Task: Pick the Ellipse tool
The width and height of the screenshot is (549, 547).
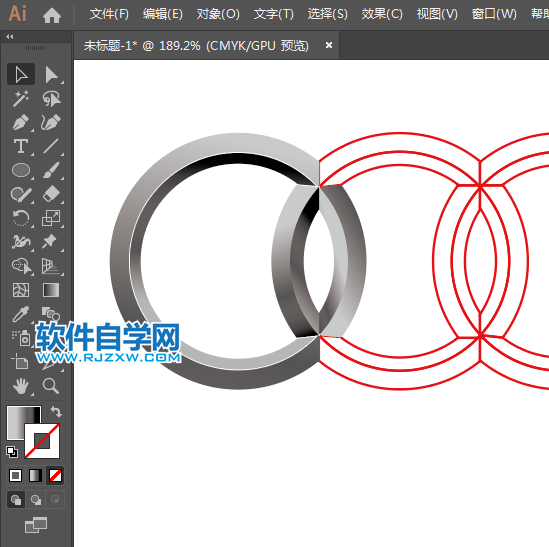Action: coord(21,170)
